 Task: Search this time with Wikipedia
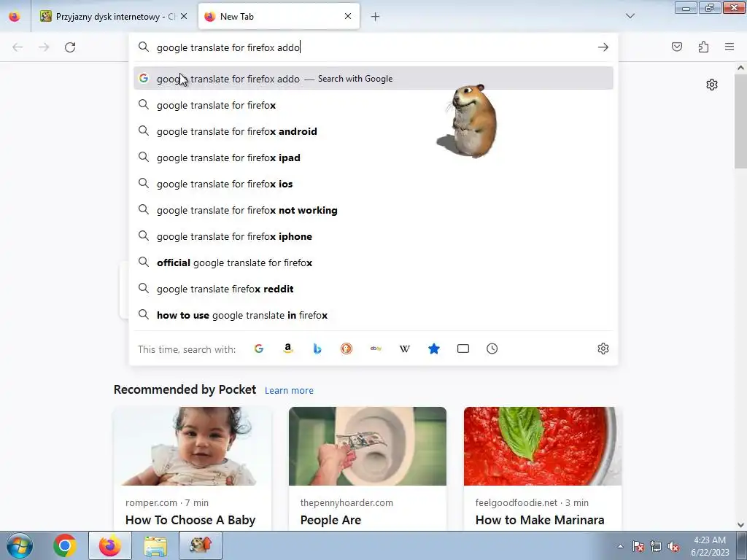(404, 349)
